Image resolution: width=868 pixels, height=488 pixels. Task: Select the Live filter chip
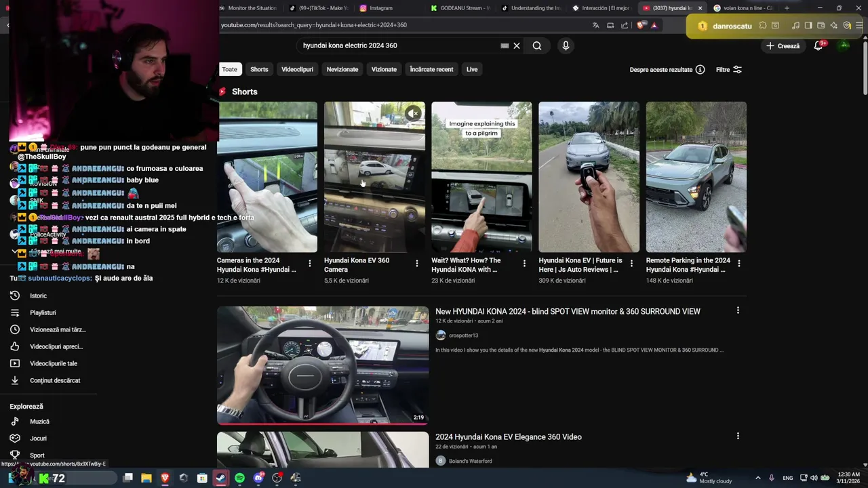[472, 69]
